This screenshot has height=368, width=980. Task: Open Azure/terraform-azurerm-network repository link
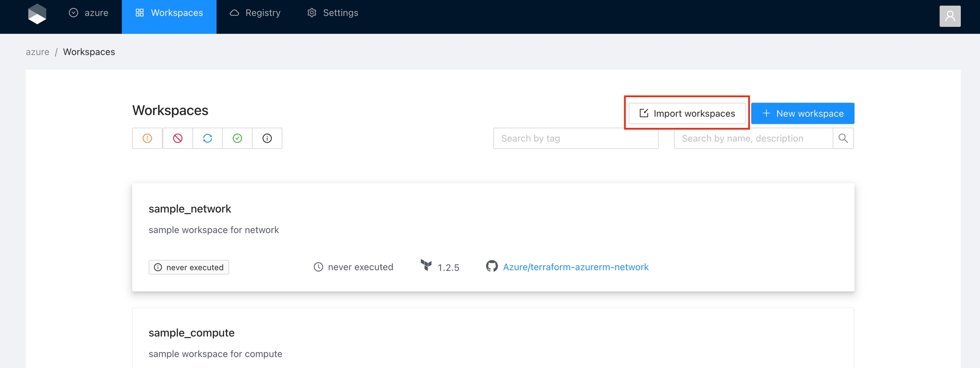(x=575, y=267)
